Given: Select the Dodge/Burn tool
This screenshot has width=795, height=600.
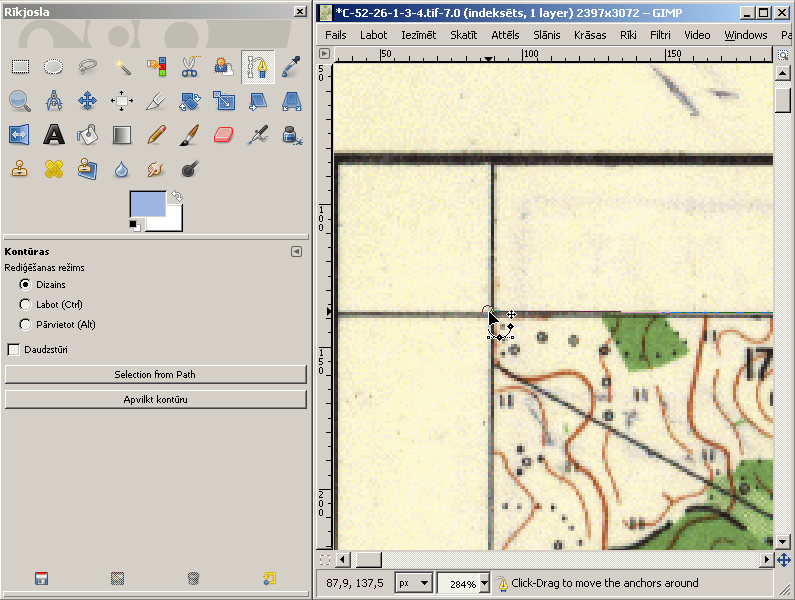Looking at the screenshot, I should click(x=190, y=169).
